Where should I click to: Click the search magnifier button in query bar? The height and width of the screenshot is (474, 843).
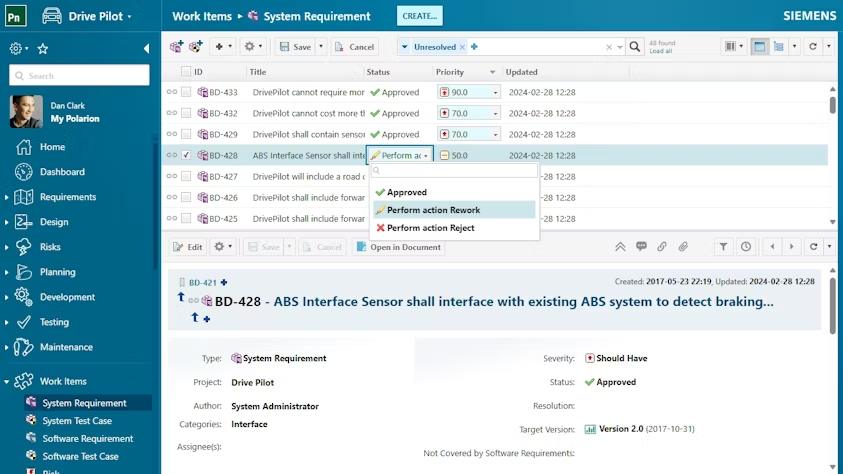click(634, 47)
